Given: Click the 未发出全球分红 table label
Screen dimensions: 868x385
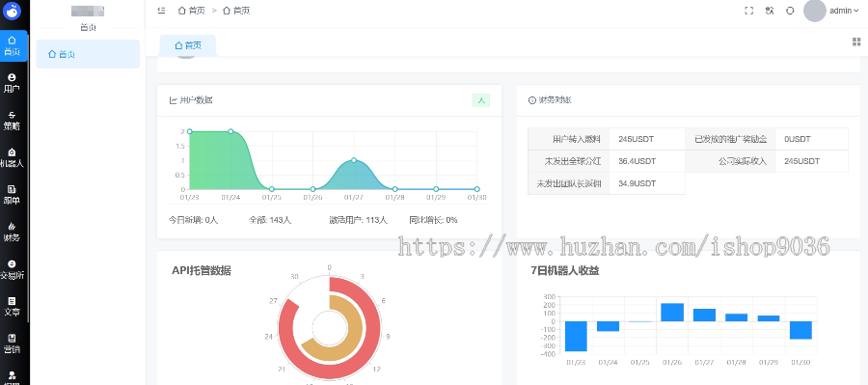Looking at the screenshot, I should point(573,161).
